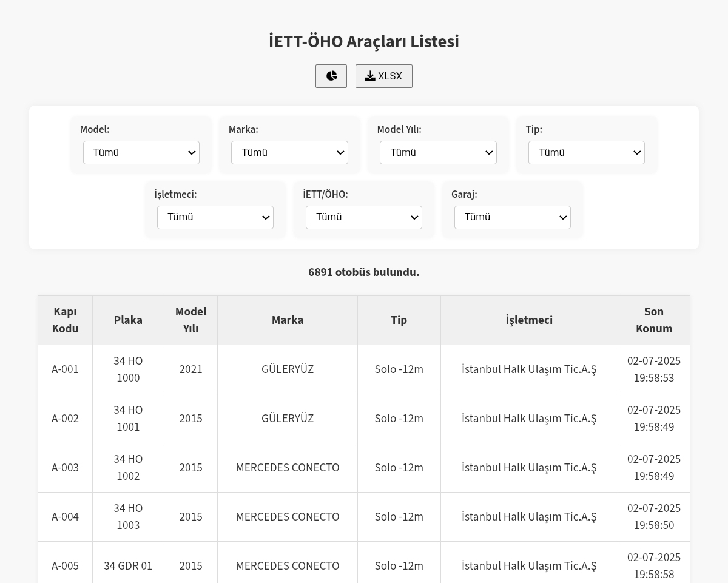Screen dimensions: 728x583
Task: Click plate 34 HO 1000
Action: [128, 369]
